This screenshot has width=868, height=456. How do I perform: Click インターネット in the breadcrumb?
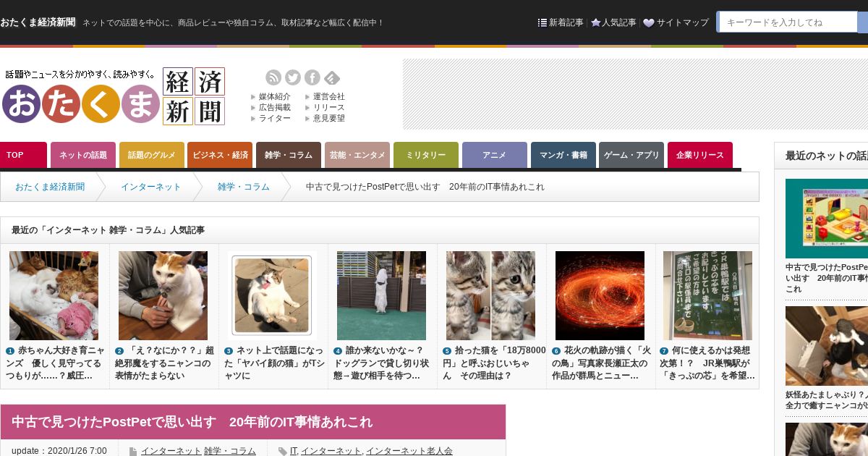[x=151, y=187]
